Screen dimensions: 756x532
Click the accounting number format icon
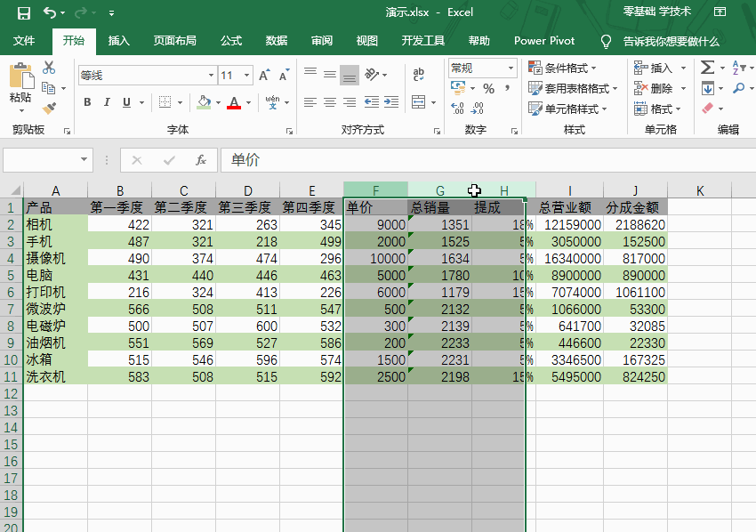[x=458, y=88]
